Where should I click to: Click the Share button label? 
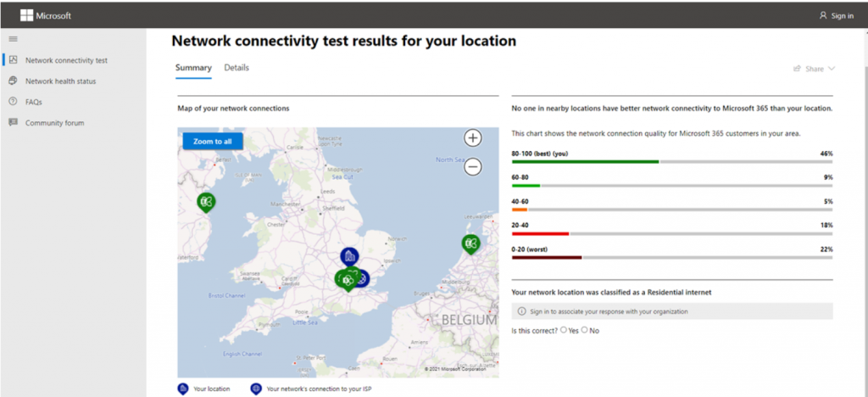pyautogui.click(x=815, y=70)
